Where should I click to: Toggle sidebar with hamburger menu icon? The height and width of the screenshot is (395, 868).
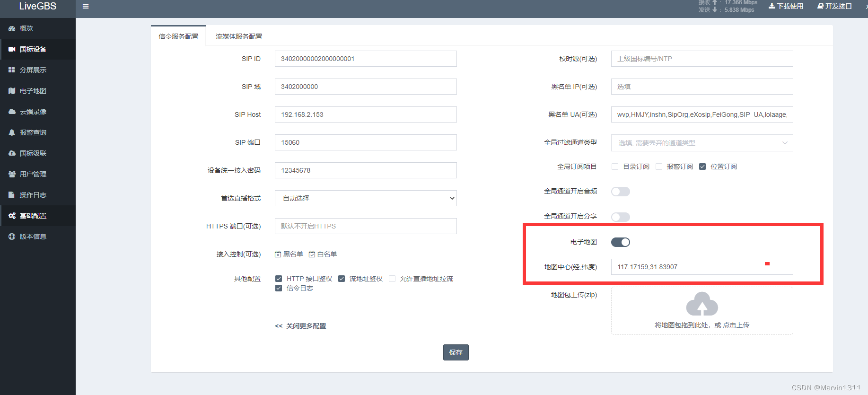tap(86, 6)
